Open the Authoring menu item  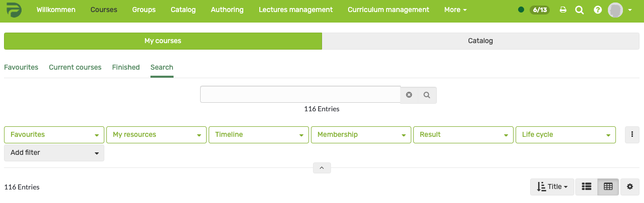pyautogui.click(x=227, y=10)
